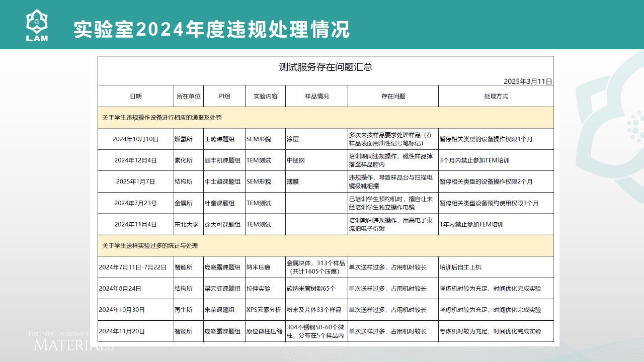Select the 日期 column header

pos(135,96)
